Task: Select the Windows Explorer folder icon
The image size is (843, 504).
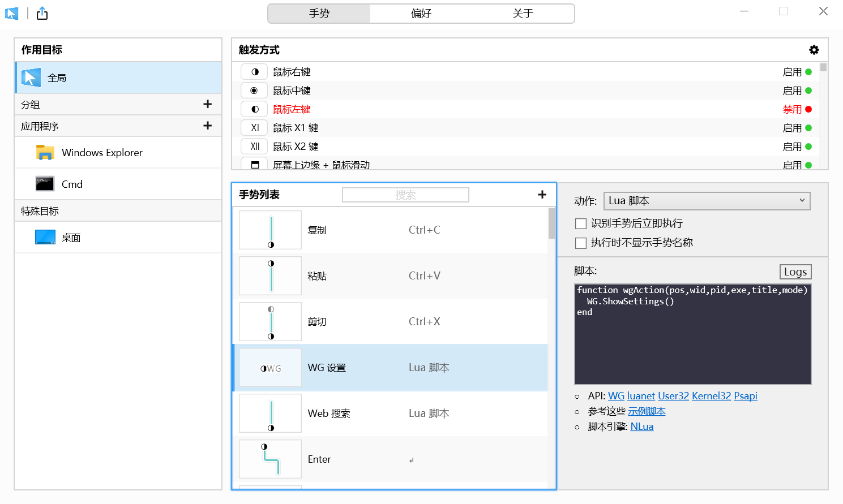Action: pyautogui.click(x=45, y=152)
